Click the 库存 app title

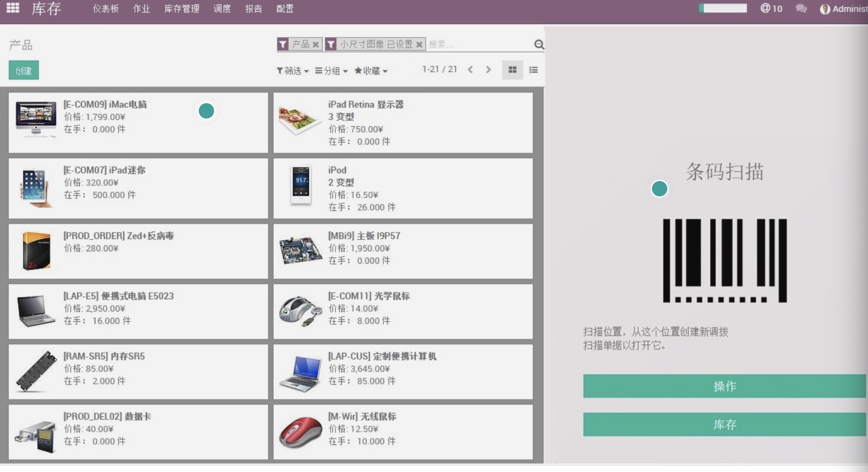point(46,9)
